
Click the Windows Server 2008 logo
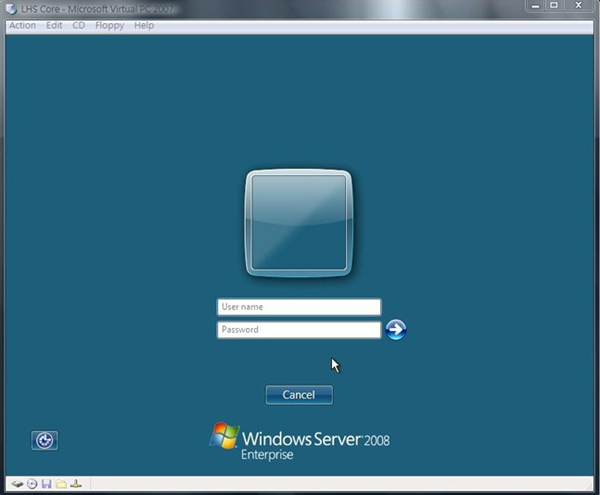[x=299, y=441]
